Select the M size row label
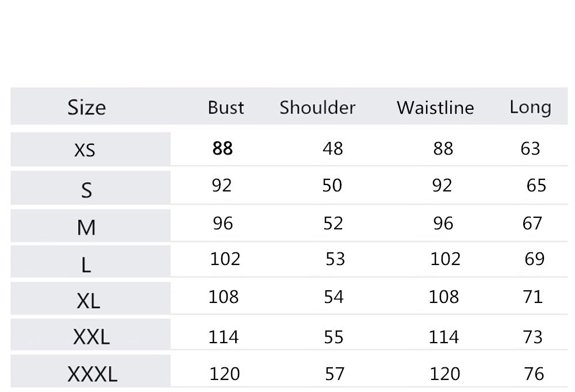This screenshot has width=575, height=392. tap(86, 228)
